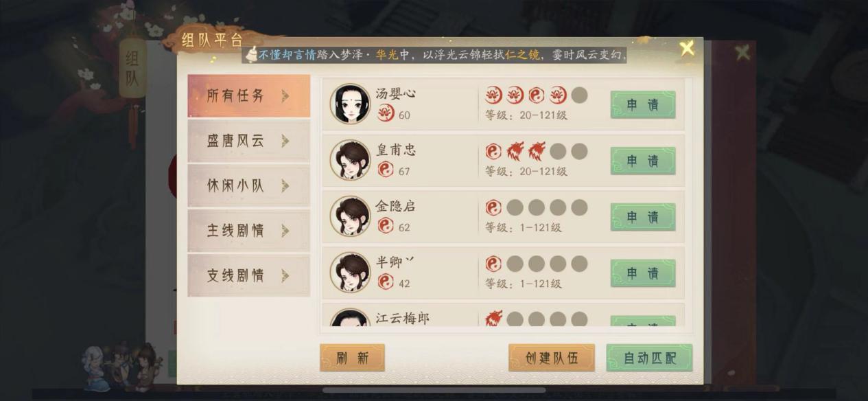Click the 创建队伍 create team button
The height and width of the screenshot is (401, 868).
pyautogui.click(x=552, y=358)
